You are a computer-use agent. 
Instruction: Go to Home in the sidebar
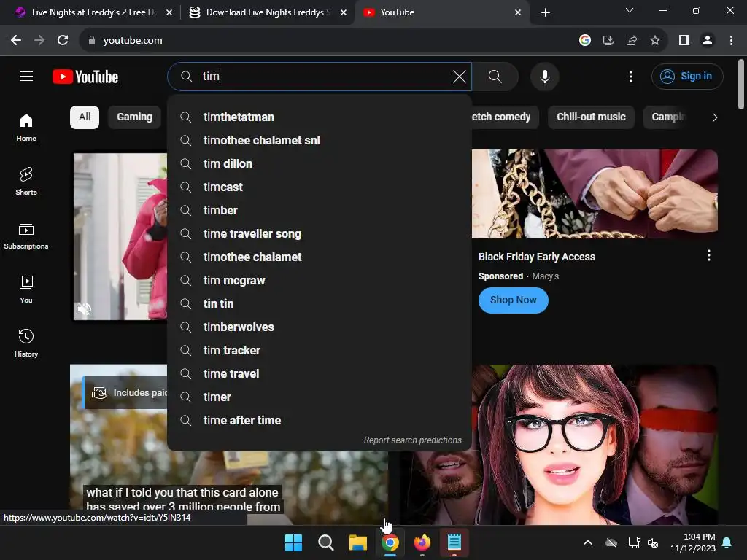(x=26, y=128)
